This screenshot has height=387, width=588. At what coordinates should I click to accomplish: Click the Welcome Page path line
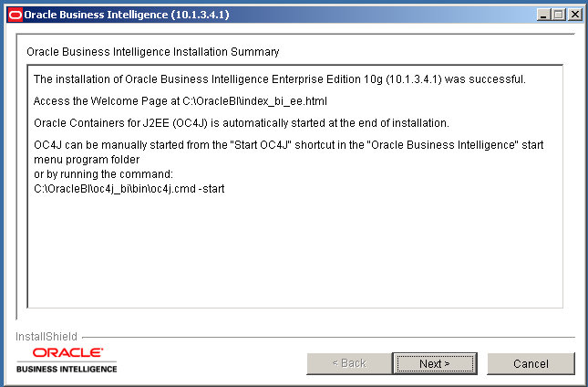180,101
